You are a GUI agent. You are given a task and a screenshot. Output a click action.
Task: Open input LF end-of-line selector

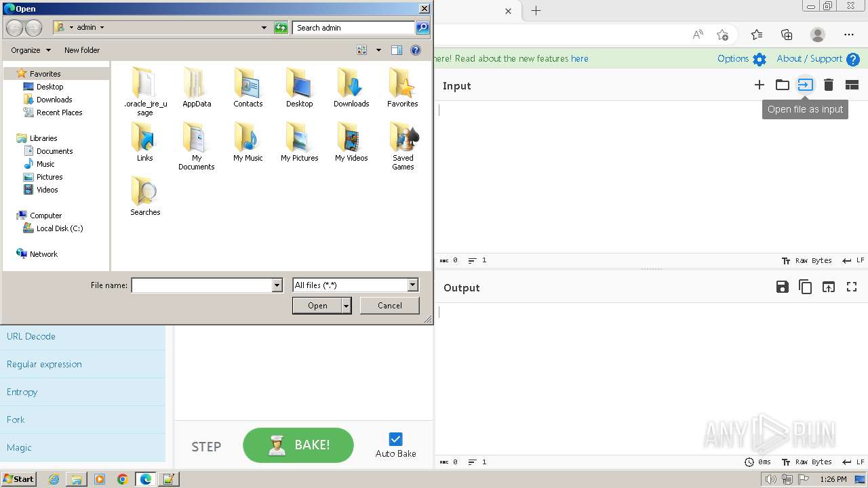(854, 260)
